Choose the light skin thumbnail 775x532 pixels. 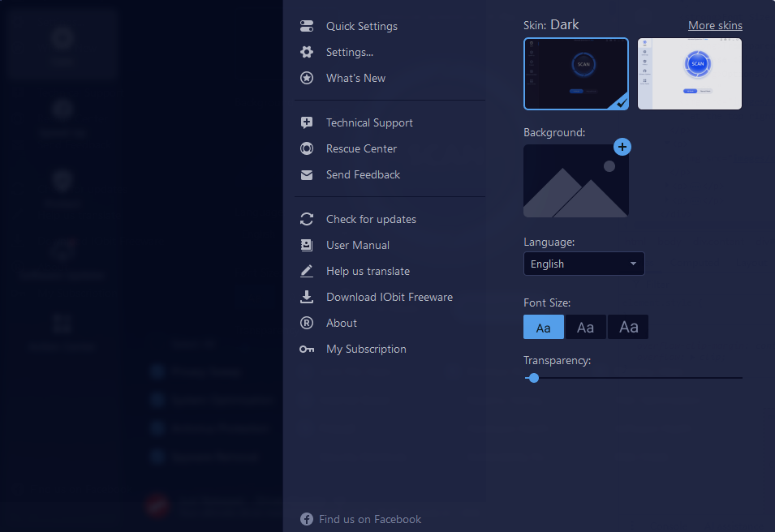tap(690, 74)
